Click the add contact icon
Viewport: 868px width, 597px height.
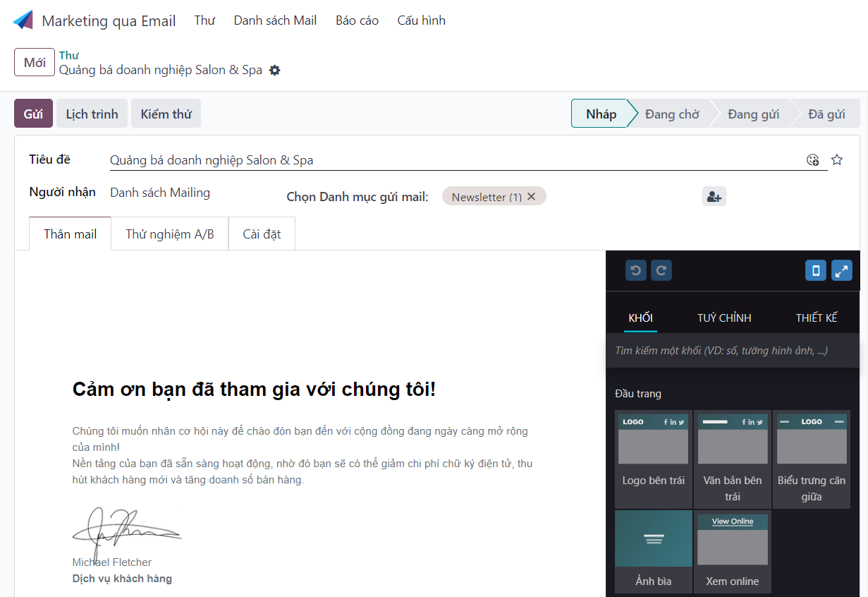click(714, 197)
